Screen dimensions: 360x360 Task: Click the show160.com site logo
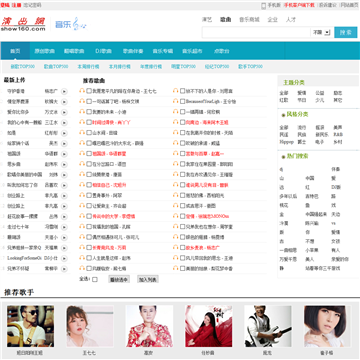(23, 24)
